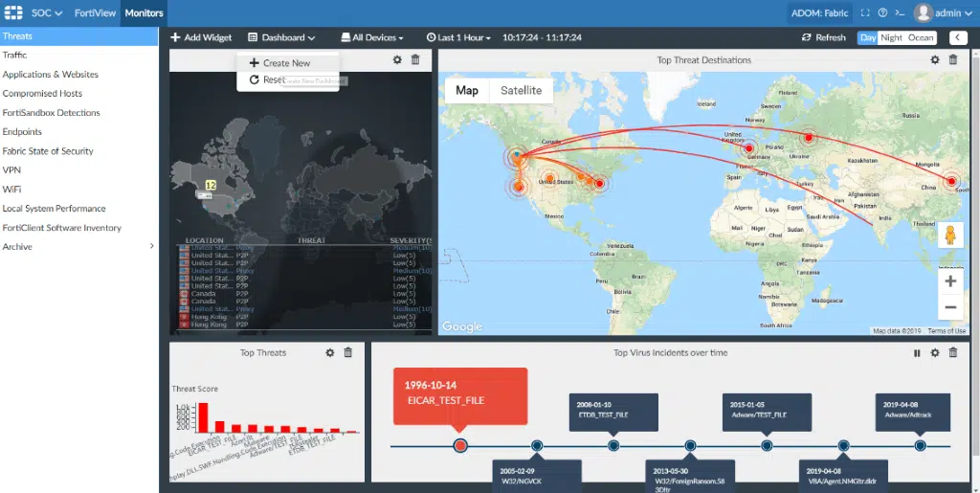Select the 2013-05-30 ForeignRansom timeline marker
The width and height of the screenshot is (980, 493).
pos(690,445)
